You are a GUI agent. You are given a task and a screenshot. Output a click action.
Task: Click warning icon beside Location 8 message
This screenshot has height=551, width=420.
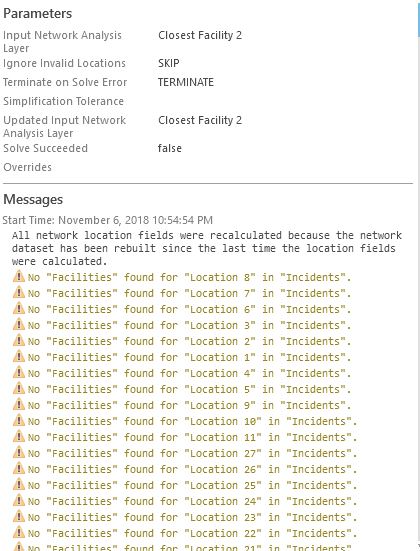coord(19,277)
